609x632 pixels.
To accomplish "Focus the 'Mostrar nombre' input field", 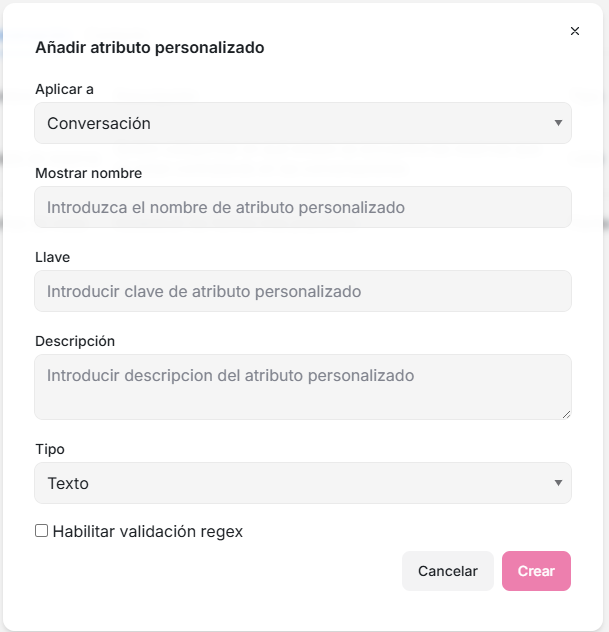I will [302, 207].
